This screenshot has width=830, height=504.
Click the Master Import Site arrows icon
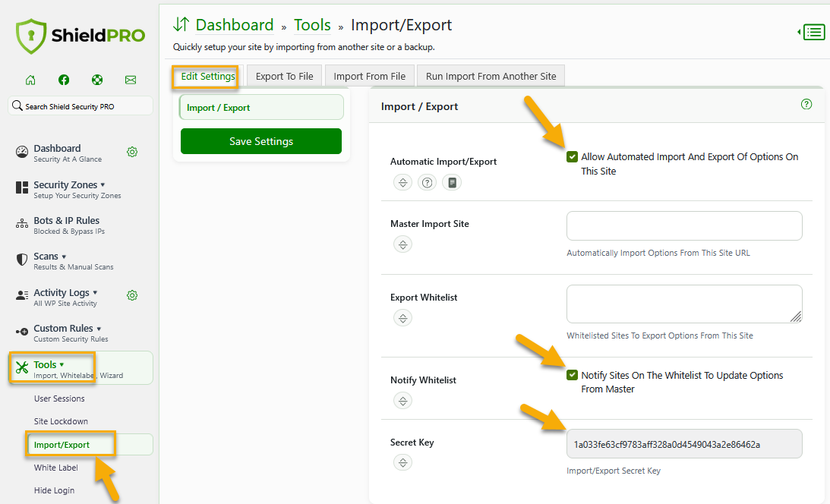[x=402, y=244]
